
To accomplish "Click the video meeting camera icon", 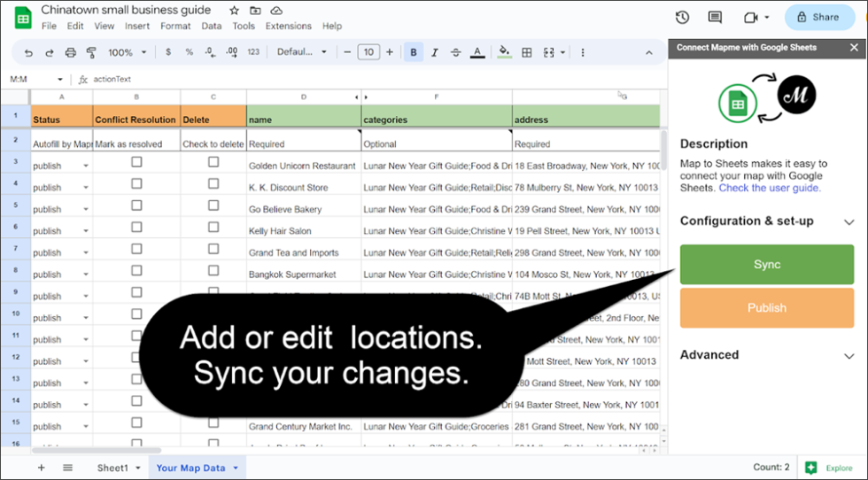I will tap(751, 18).
